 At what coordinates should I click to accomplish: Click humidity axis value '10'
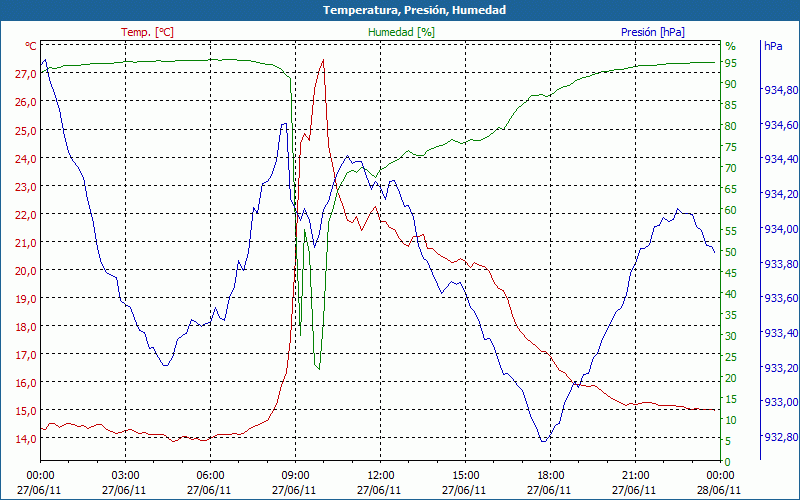(731, 420)
